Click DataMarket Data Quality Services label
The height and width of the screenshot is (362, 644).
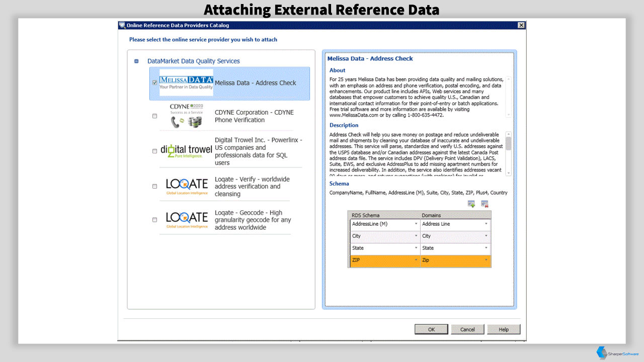194,61
